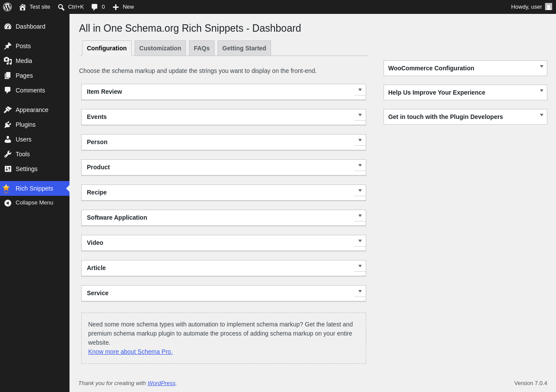This screenshot has height=392, width=556.
Task: Expand the Product panel arrow
Action: (360, 165)
